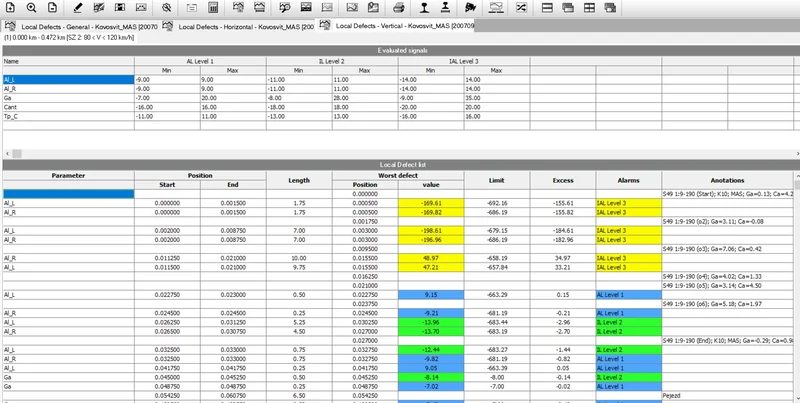Viewport: 800px width, 403px height.
Task: Select the Local Defects - Vertical tab
Action: coord(396,26)
